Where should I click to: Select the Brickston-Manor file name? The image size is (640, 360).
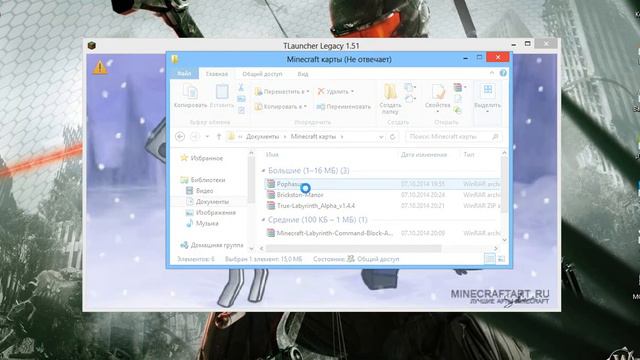(300, 195)
